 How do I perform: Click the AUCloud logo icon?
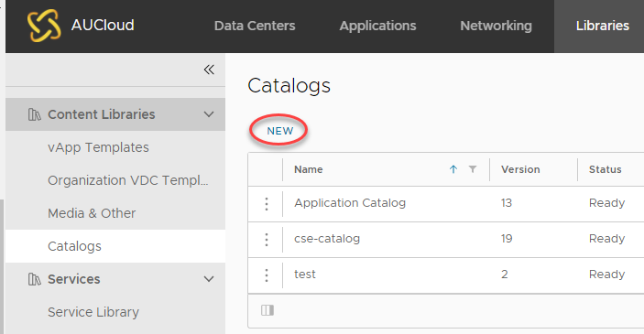(44, 26)
